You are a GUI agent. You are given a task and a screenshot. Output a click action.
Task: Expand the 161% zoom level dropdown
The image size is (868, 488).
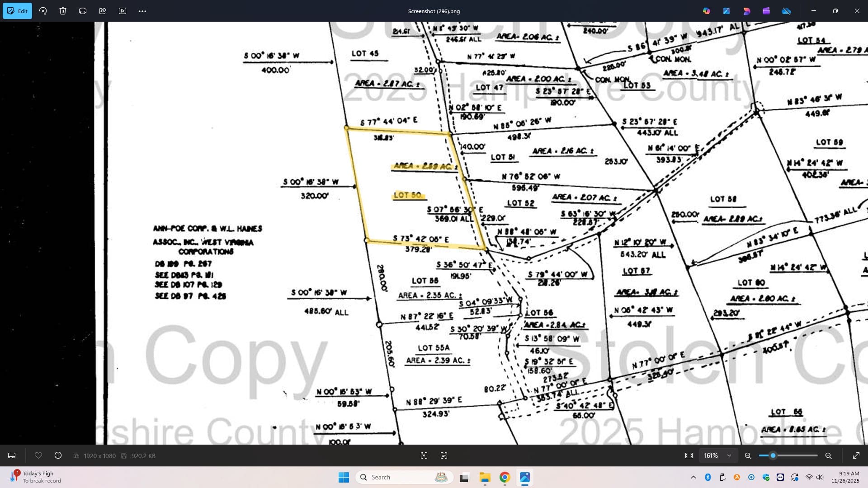(729, 455)
